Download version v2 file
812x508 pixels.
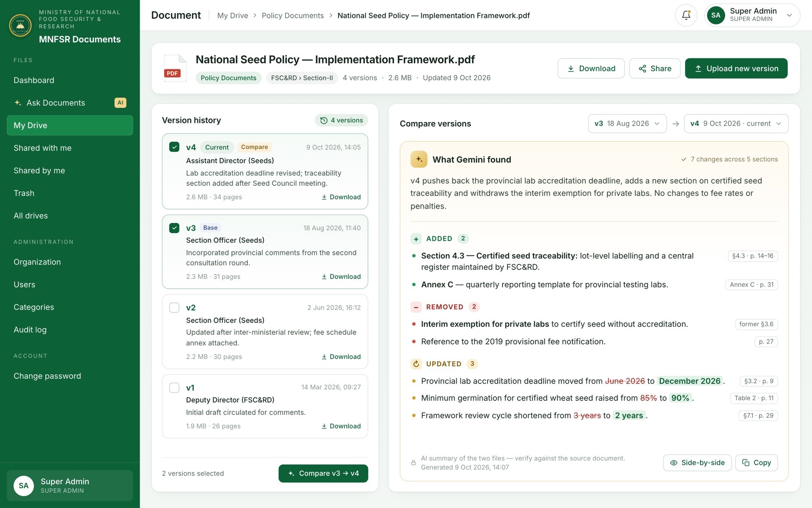pyautogui.click(x=341, y=356)
